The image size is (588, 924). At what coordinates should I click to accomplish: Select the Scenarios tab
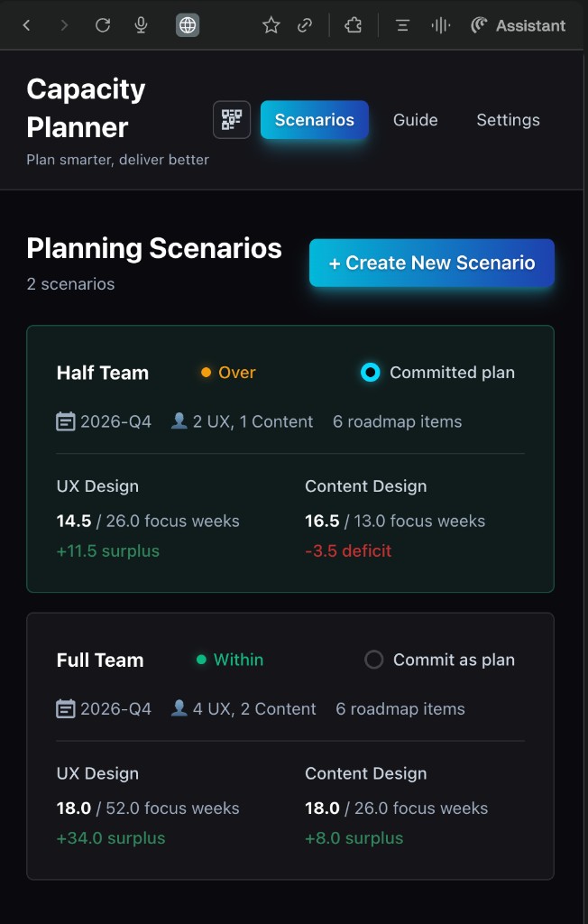[314, 119]
